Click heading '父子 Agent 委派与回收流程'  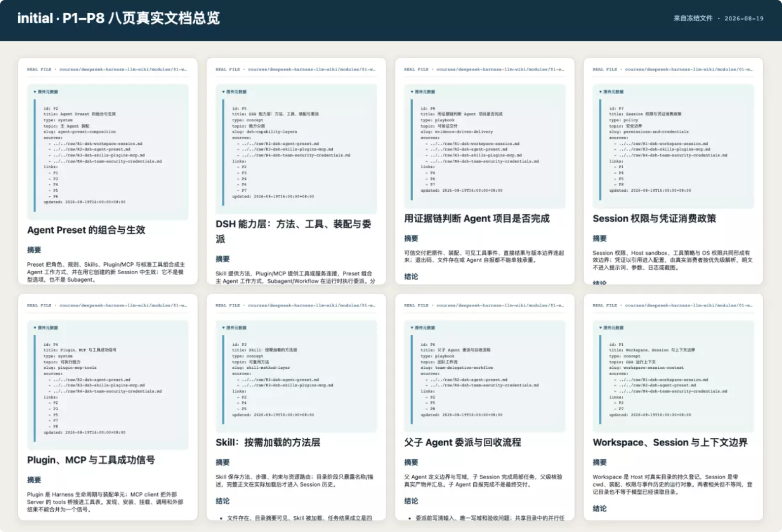[462, 442]
